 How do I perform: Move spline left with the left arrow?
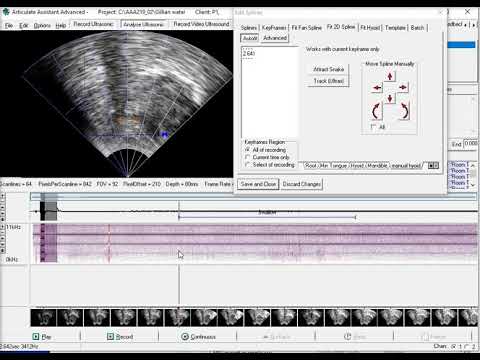pos(377,88)
